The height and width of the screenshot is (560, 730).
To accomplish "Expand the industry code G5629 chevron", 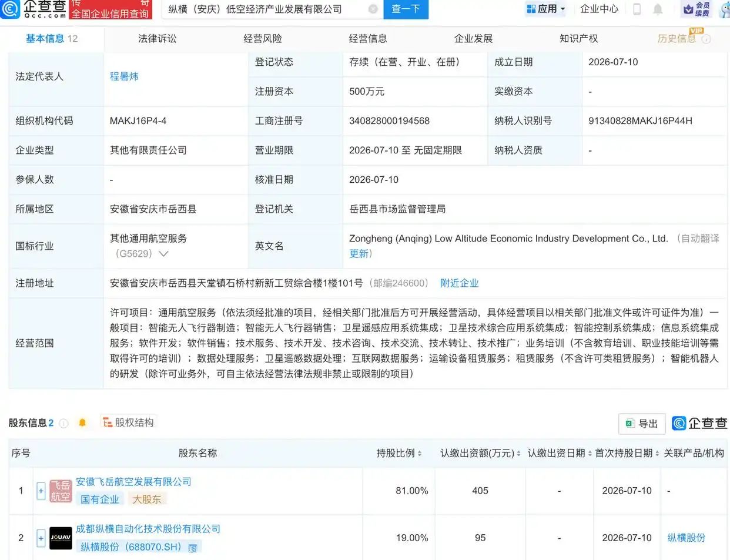I will (x=163, y=254).
